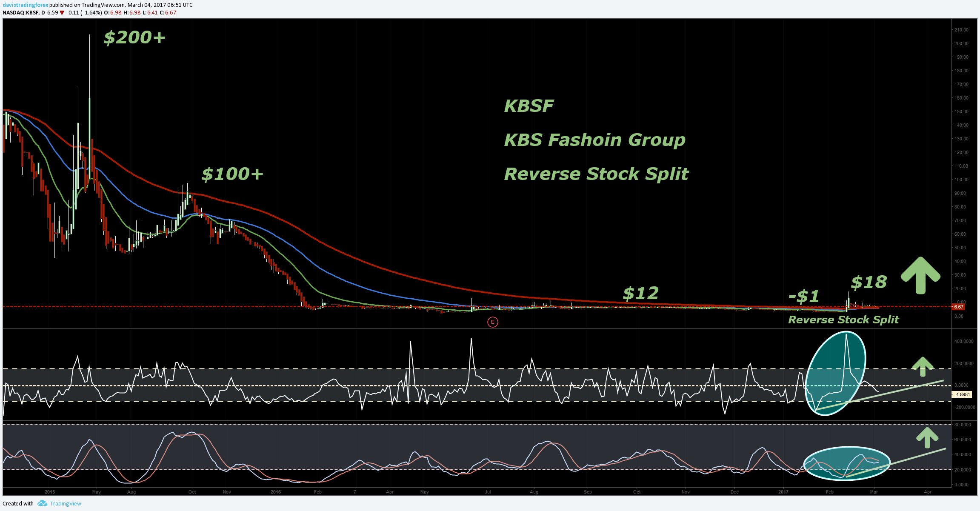This screenshot has width=980, height=511.
Task: Click the 2015 time axis label
Action: click(x=50, y=492)
